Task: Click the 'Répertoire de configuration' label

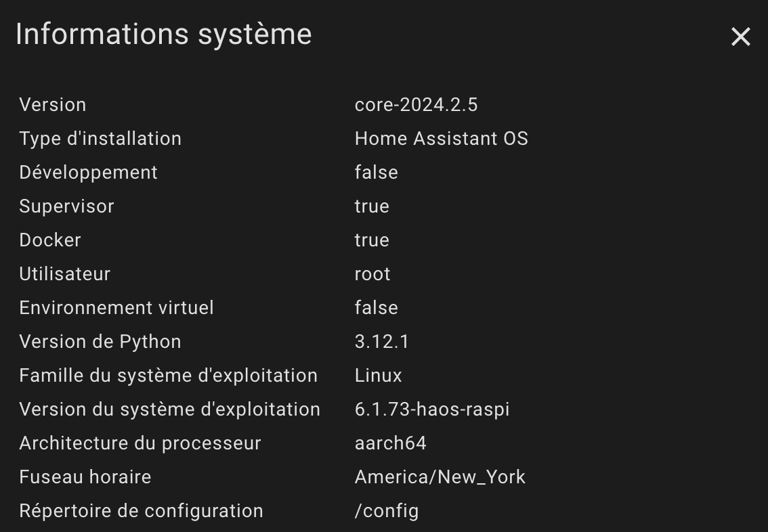Action: pos(141,510)
